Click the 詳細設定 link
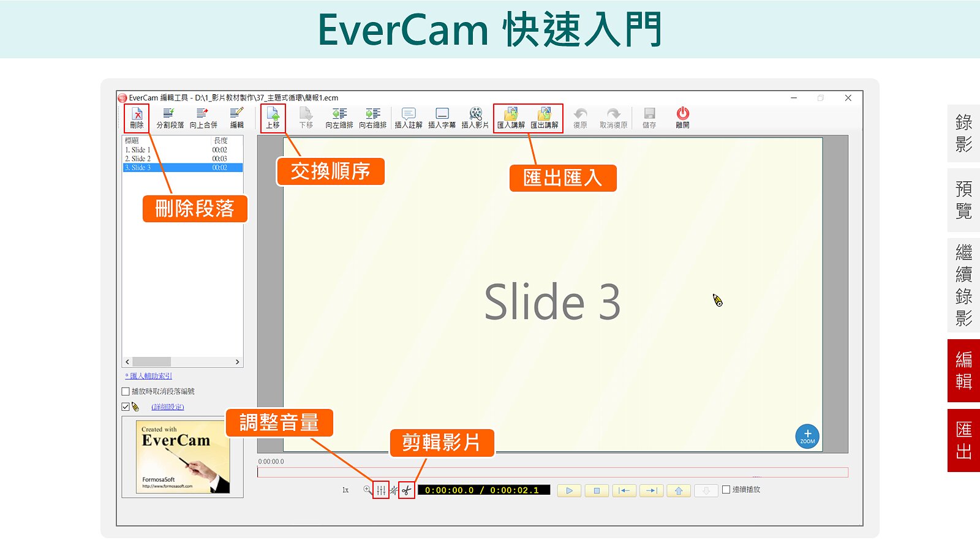This screenshot has height=551, width=980. pos(168,407)
